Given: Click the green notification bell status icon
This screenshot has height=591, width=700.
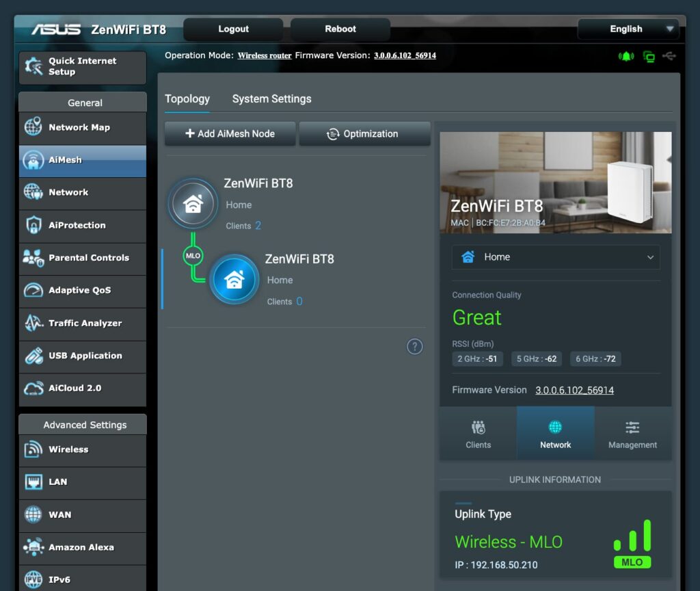Looking at the screenshot, I should click(x=626, y=56).
